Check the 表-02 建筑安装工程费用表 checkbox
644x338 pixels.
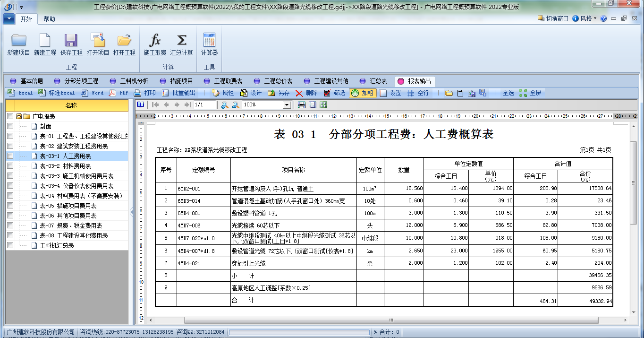tap(10, 146)
